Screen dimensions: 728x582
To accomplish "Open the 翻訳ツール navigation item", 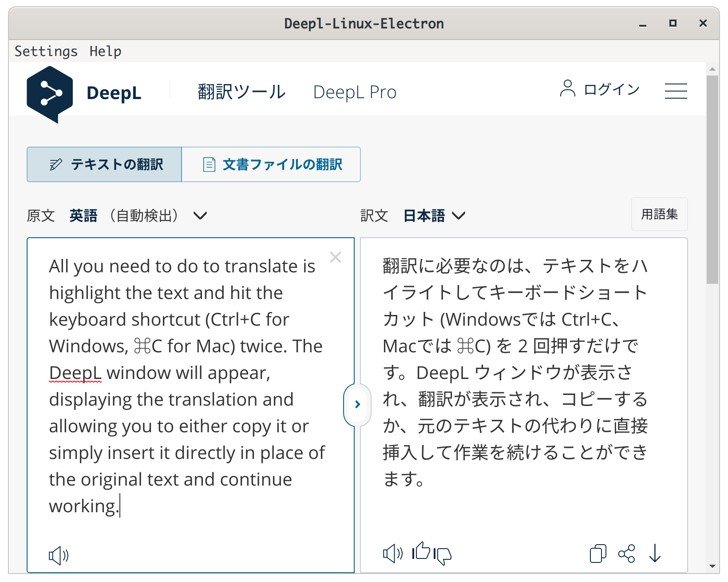I will (x=241, y=92).
